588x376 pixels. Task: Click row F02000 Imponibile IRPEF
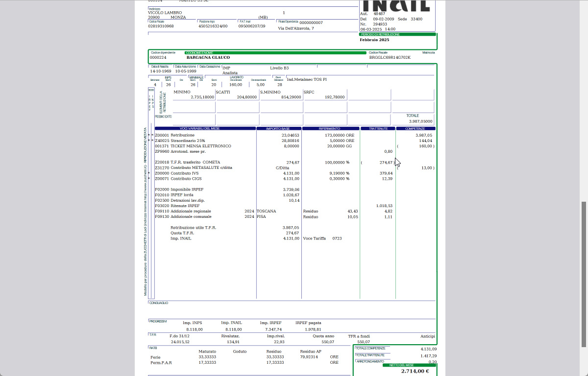pos(294,189)
